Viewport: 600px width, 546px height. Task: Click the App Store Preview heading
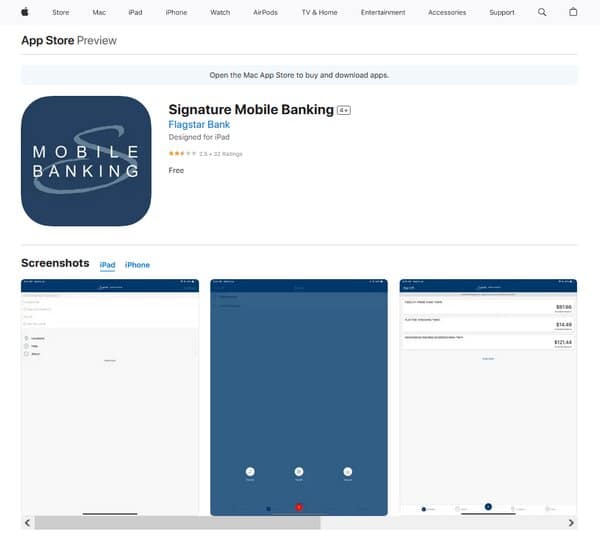click(x=69, y=41)
